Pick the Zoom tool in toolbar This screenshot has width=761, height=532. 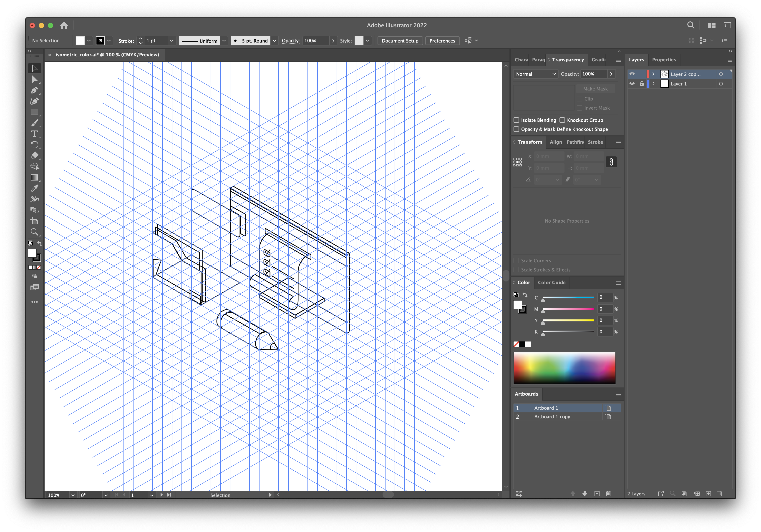[x=35, y=232]
